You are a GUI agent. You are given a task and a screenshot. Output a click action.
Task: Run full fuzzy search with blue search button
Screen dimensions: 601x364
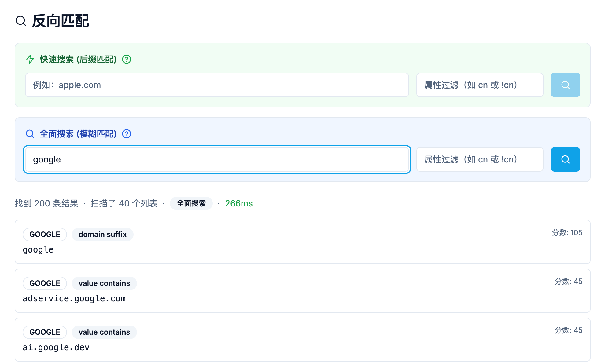[x=565, y=159]
